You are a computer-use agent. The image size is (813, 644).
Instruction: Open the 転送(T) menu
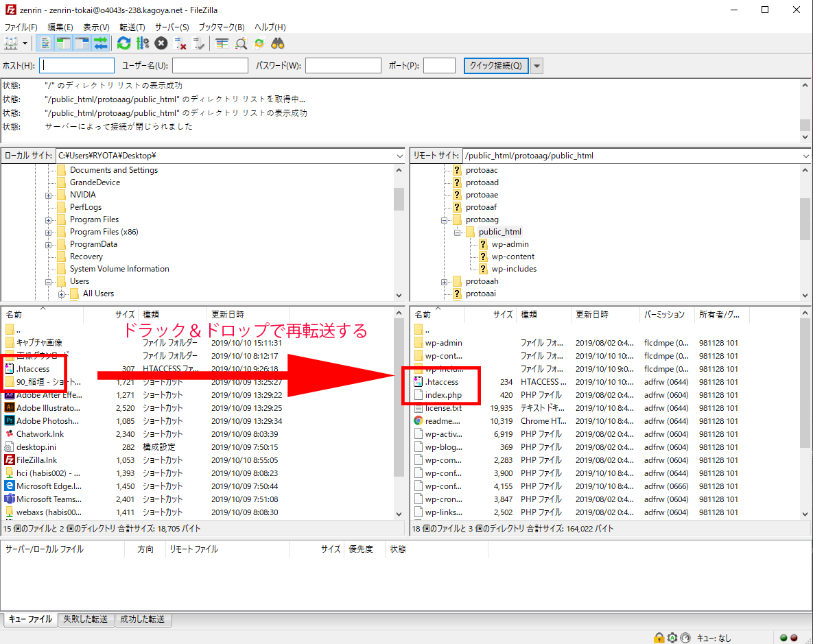[132, 27]
